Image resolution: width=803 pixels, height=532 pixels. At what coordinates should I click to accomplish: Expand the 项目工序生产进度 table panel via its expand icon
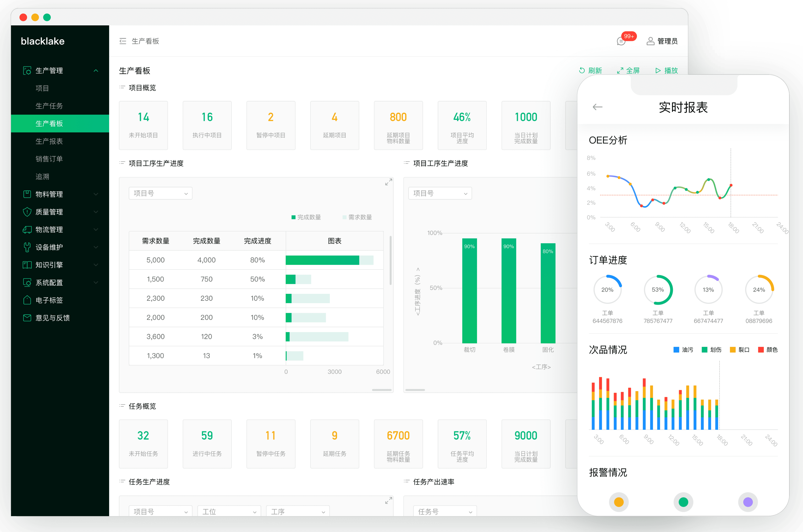[x=388, y=182]
